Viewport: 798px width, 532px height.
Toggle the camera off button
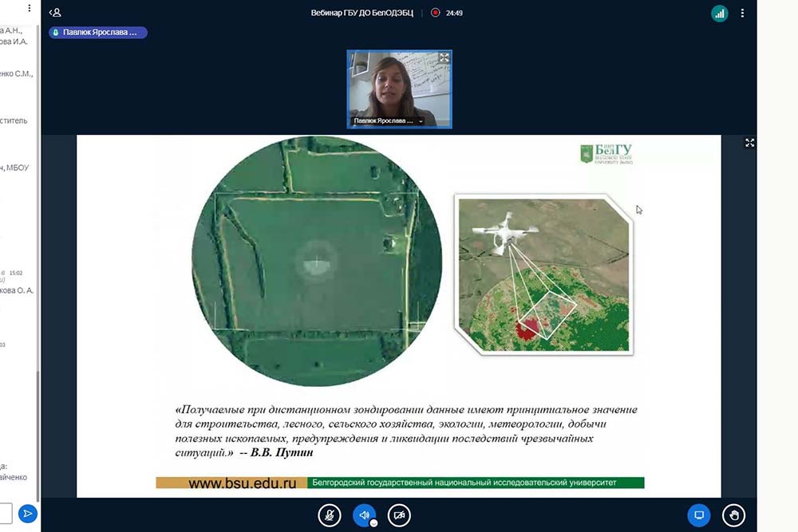399,515
